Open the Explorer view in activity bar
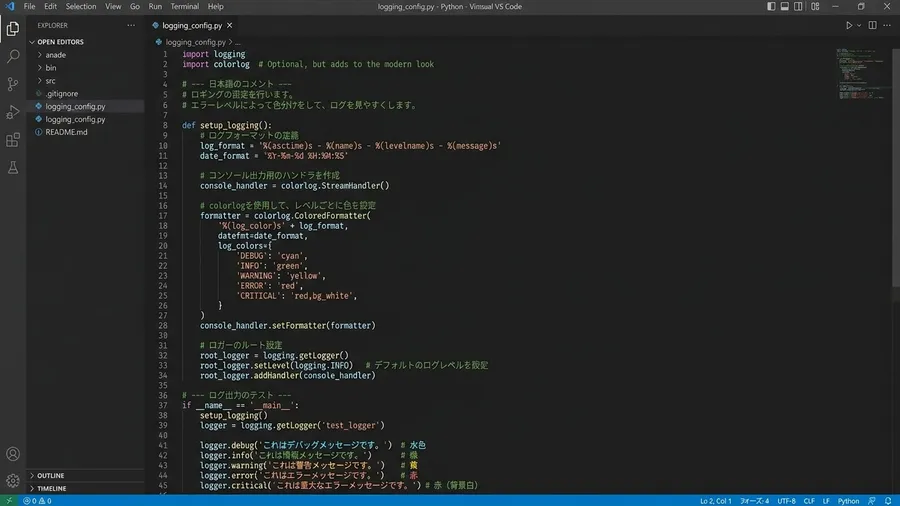Viewport: 900px width, 506px height. (13, 29)
